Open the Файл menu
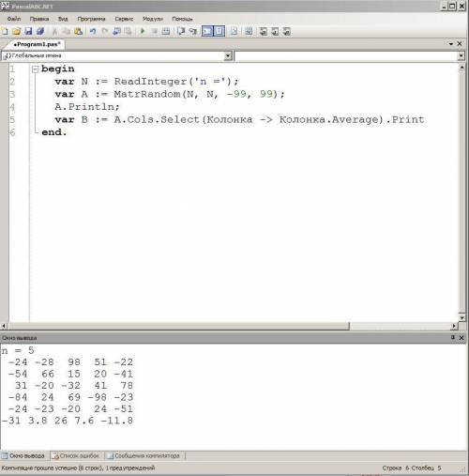Screen dimensions: 469x476 click(x=14, y=19)
